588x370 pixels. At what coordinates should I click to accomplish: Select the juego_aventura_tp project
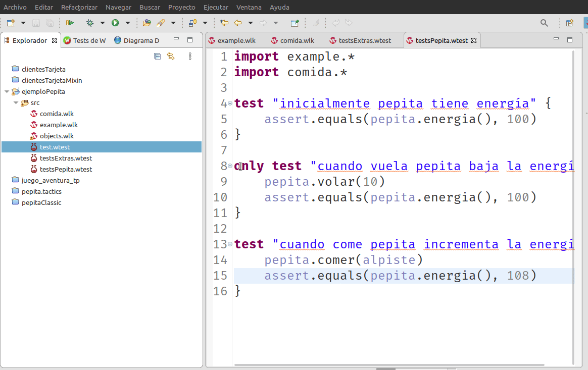[51, 180]
